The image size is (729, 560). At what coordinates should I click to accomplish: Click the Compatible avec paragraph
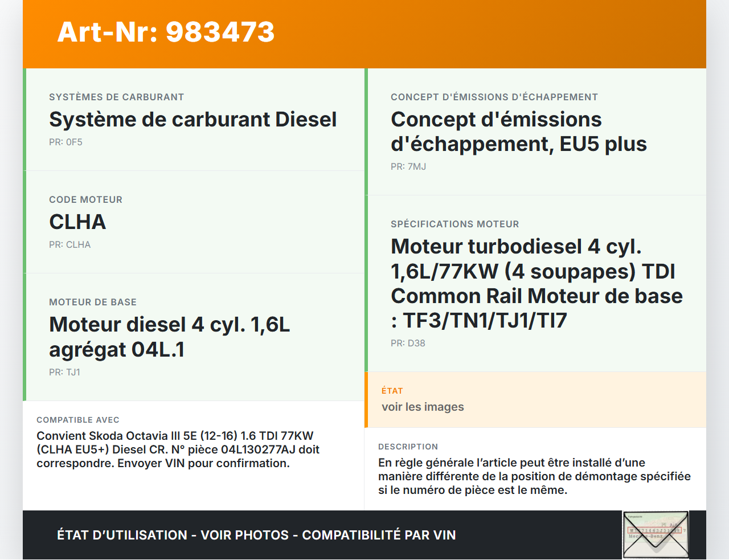pos(178,449)
